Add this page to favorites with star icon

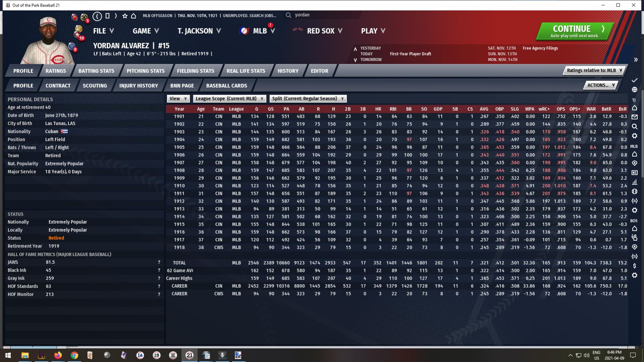(125, 16)
